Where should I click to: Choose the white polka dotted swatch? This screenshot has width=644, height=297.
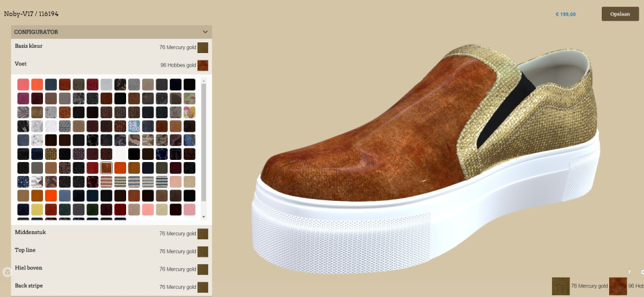click(51, 126)
